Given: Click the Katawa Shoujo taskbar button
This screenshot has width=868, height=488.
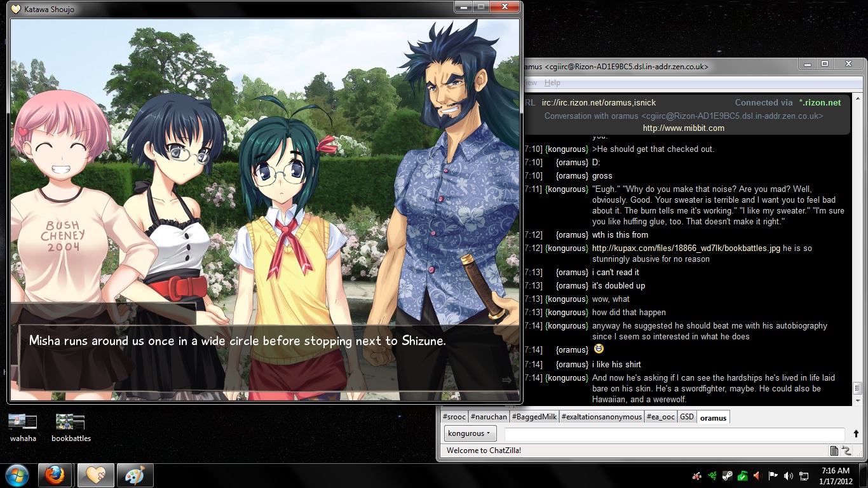Looking at the screenshot, I should coord(95,475).
